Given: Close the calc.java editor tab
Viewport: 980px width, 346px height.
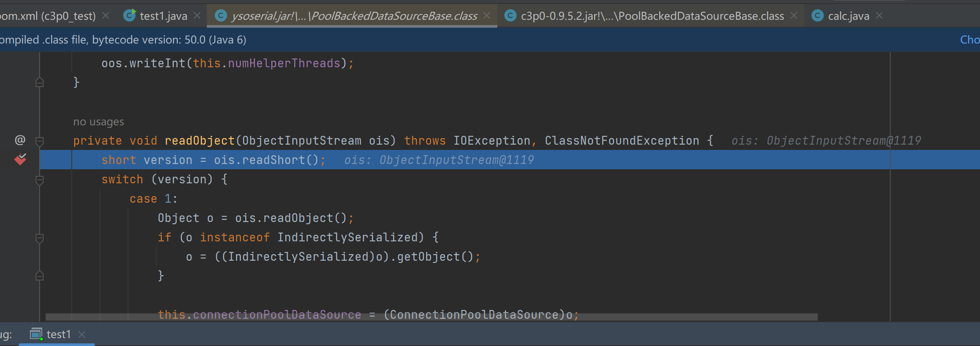Looking at the screenshot, I should pos(879,16).
